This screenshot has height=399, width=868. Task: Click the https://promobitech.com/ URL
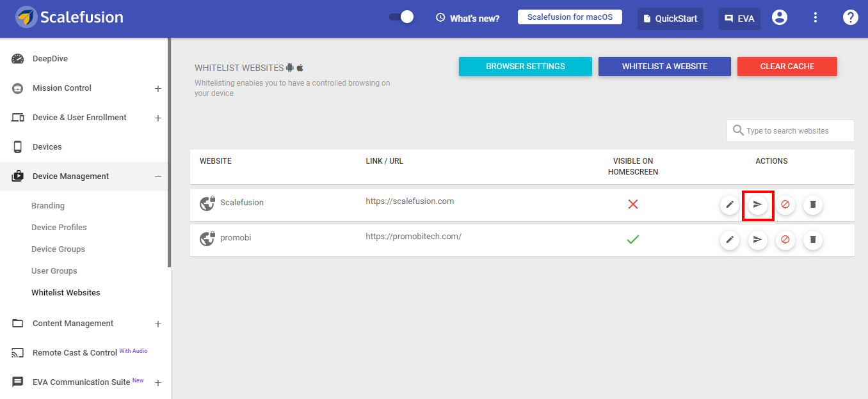(414, 237)
